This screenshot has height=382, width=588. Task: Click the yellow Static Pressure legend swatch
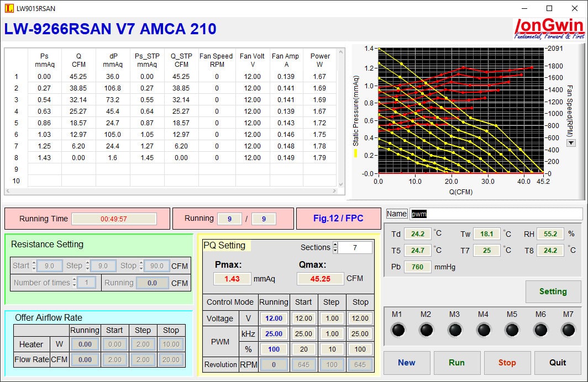(x=355, y=153)
